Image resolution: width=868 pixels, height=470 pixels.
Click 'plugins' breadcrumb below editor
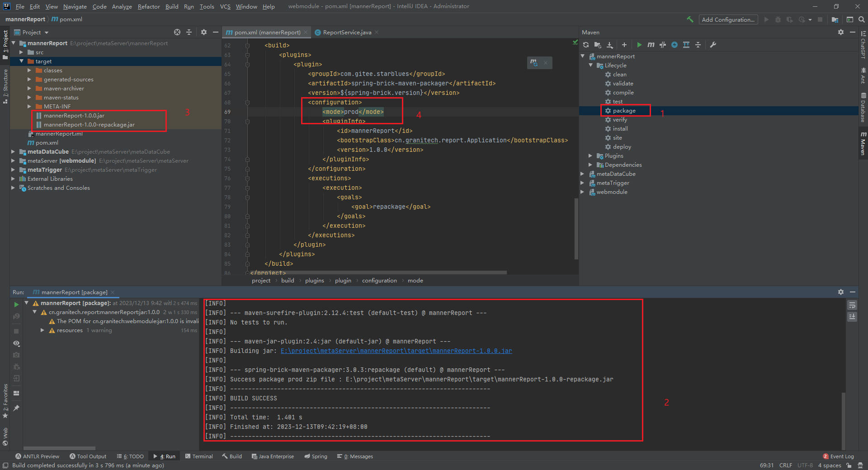[314, 280]
